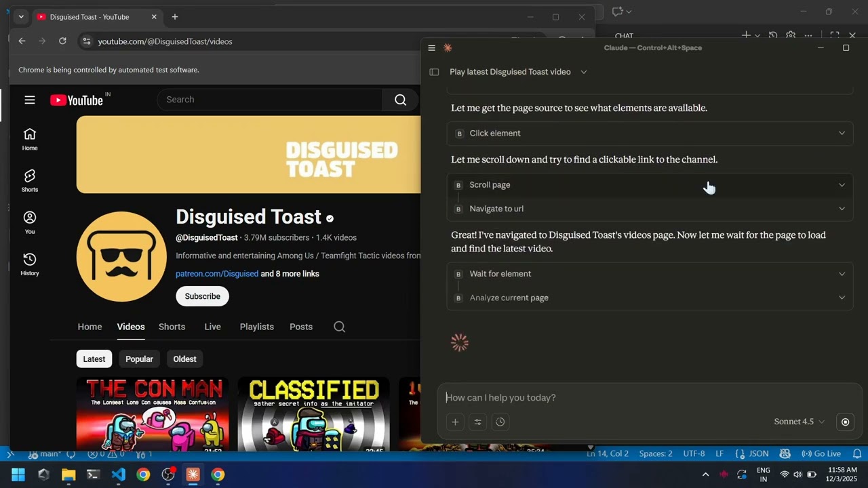This screenshot has width=868, height=488.
Task: Select the Oldest sort chip
Action: point(184,359)
